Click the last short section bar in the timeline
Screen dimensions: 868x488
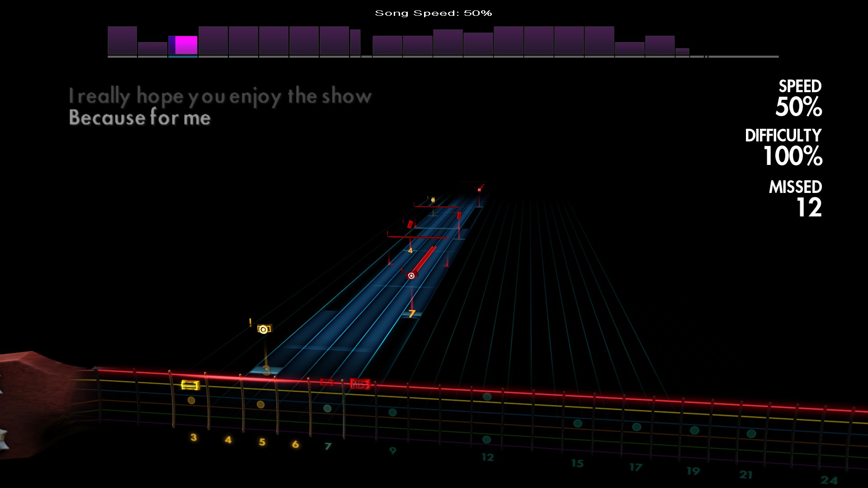tap(682, 52)
